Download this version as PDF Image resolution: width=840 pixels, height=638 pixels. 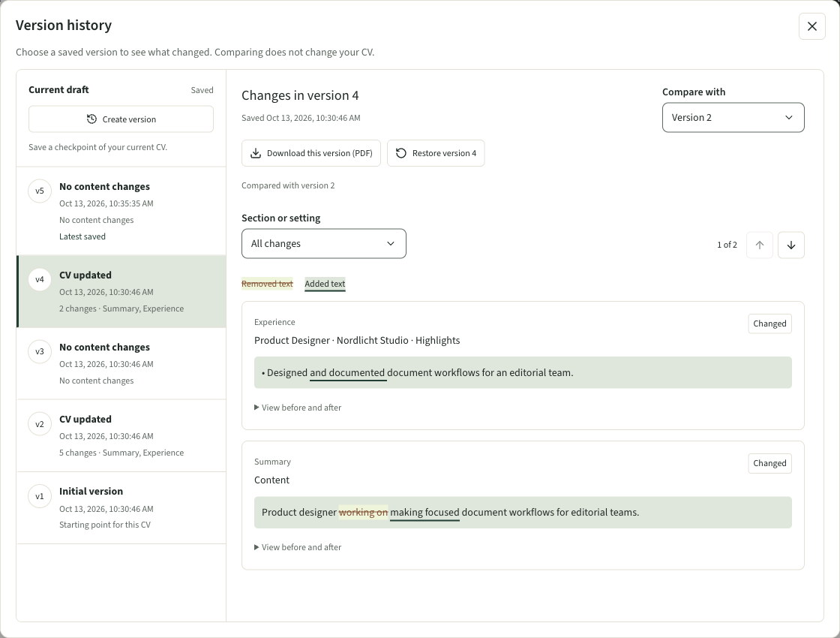pos(311,153)
